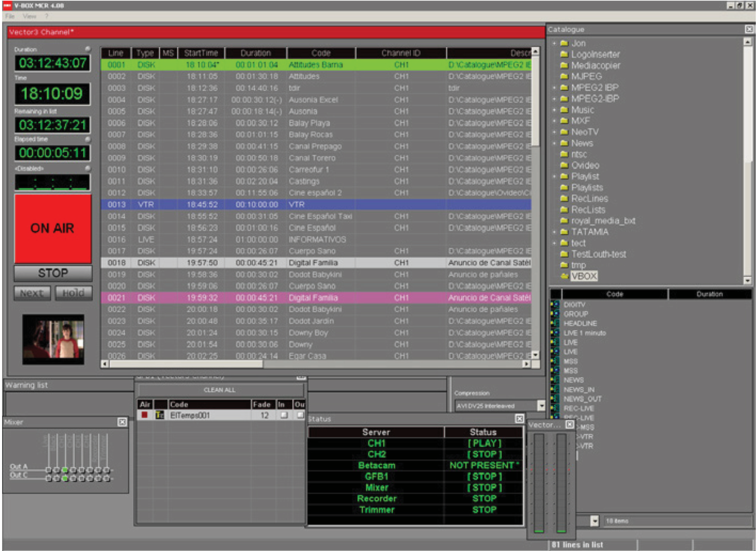The width and height of the screenshot is (756, 551).
Task: Open the ? help menu
Action: (47, 16)
